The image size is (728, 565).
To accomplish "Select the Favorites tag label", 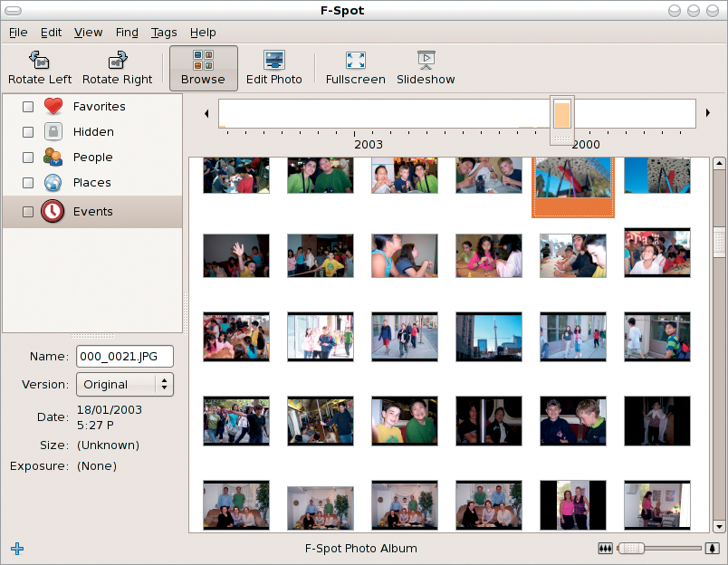I will tap(100, 107).
